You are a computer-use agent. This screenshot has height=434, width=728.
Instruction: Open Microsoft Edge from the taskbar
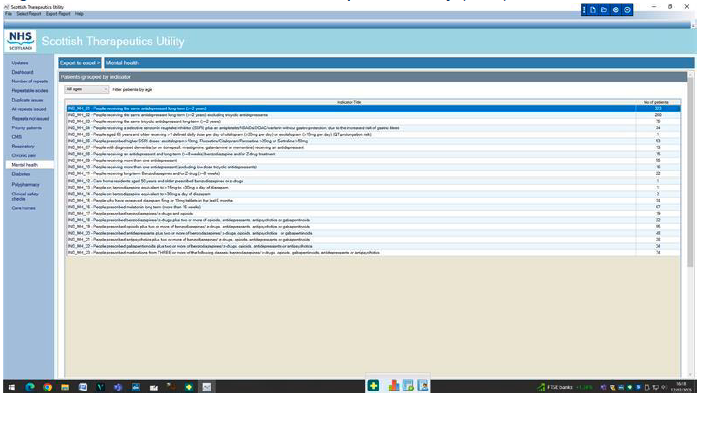point(30,387)
